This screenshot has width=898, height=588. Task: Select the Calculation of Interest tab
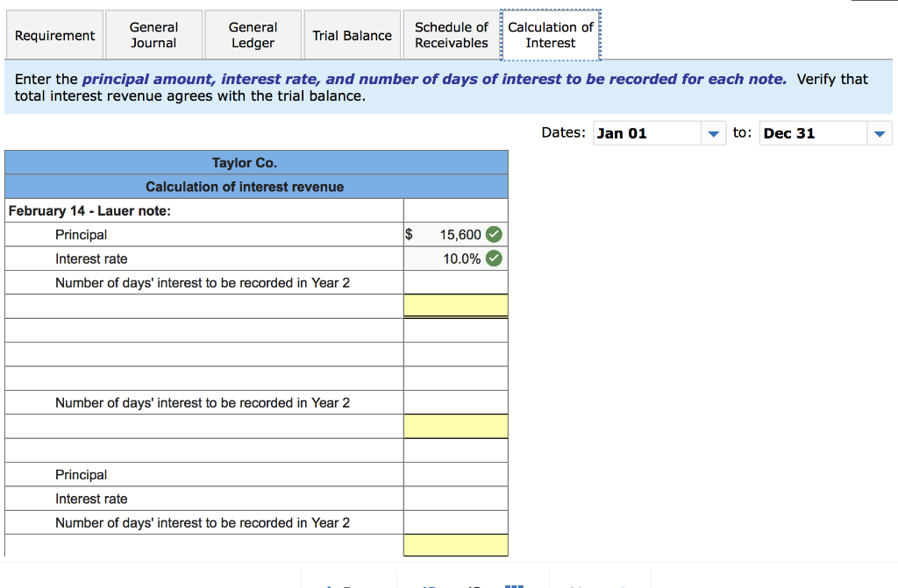coord(550,35)
